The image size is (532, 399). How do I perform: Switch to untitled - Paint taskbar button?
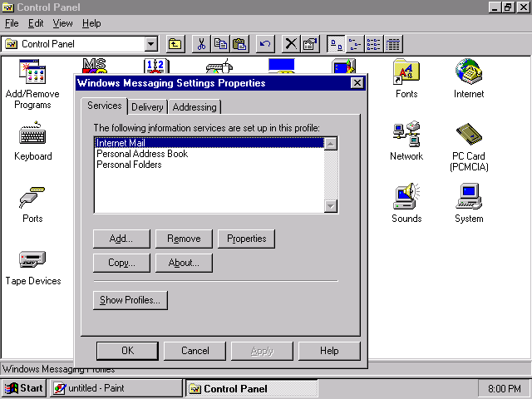click(116, 388)
